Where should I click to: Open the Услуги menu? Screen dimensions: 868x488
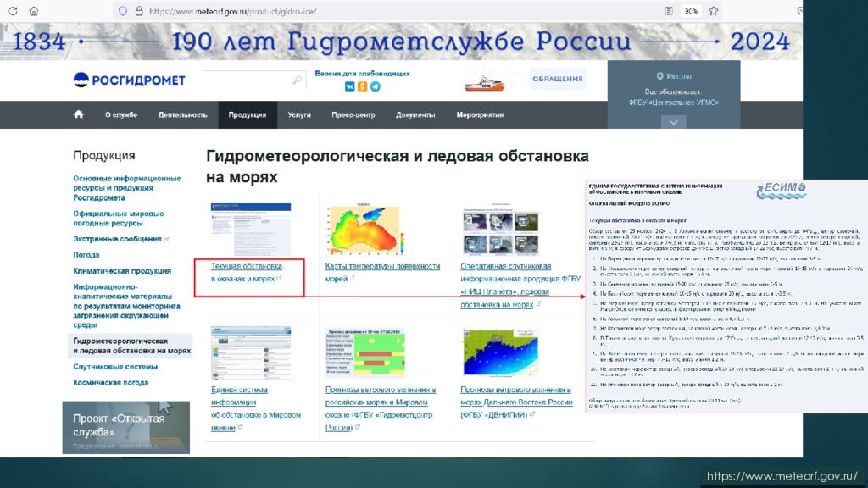(299, 115)
